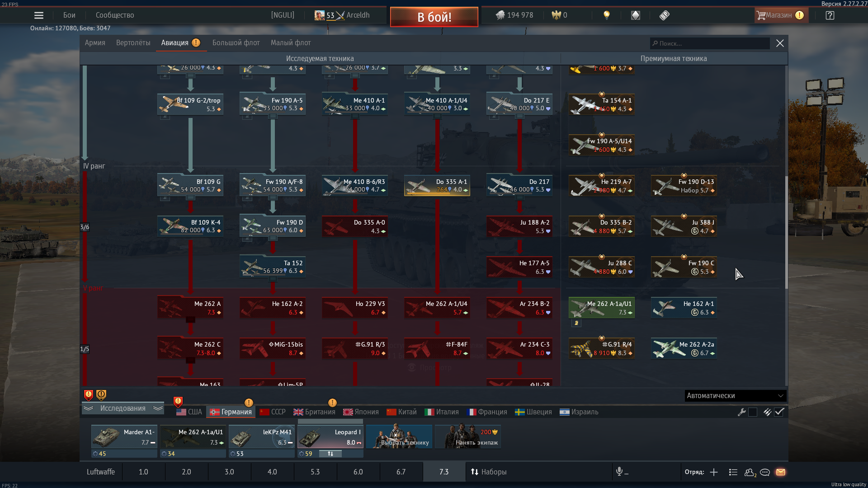Select the 6.7 battle rating preset
Image resolution: width=868 pixels, height=488 pixels.
(x=401, y=472)
